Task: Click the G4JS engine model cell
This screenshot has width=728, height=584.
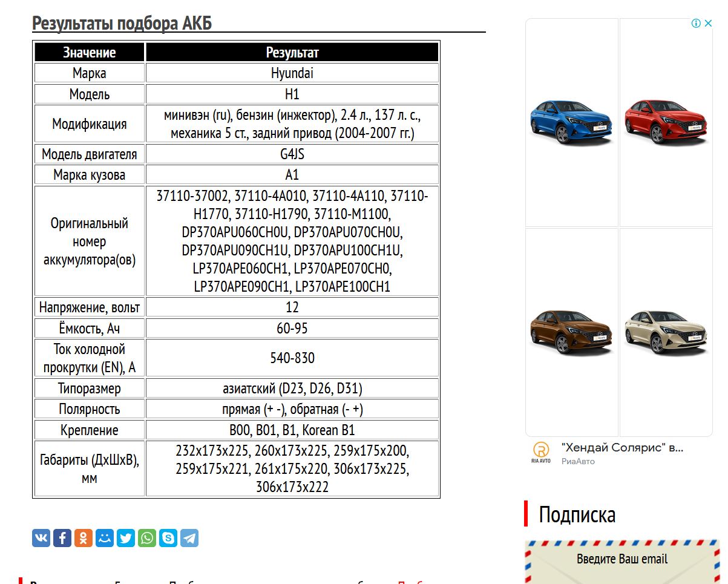Action: coord(292,154)
